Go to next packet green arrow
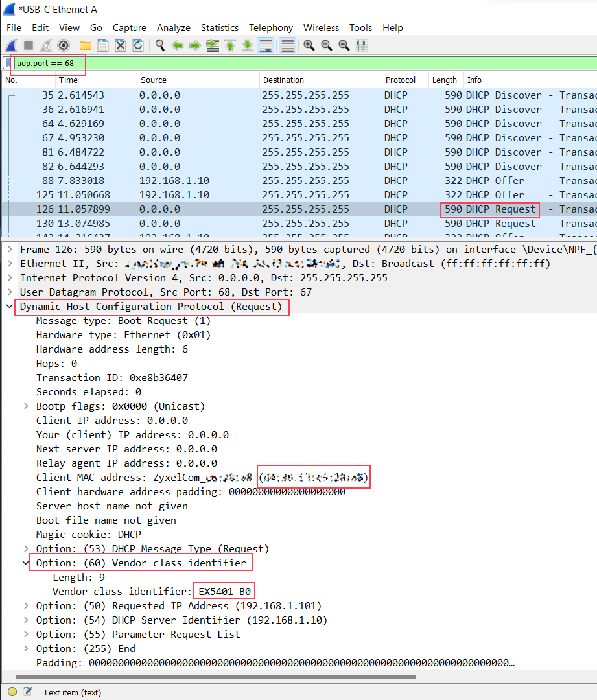 (194, 45)
